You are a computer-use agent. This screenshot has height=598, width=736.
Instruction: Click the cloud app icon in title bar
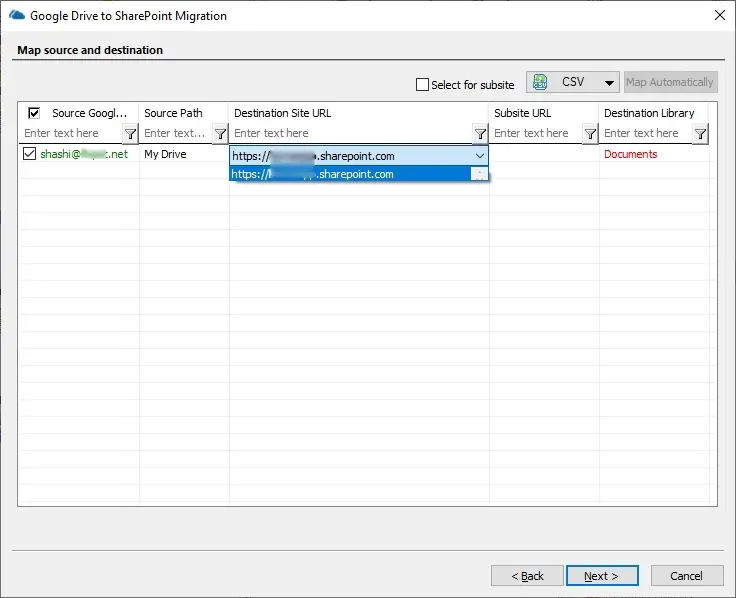[17, 15]
